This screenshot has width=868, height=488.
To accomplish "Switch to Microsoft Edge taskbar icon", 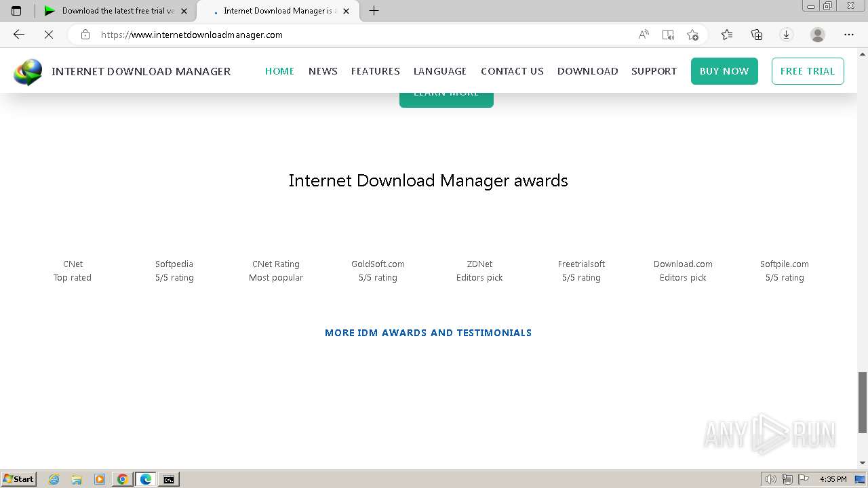I will tap(146, 479).
